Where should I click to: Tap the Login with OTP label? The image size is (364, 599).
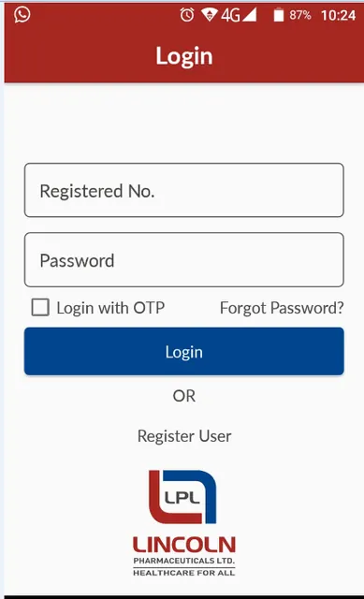tap(110, 308)
